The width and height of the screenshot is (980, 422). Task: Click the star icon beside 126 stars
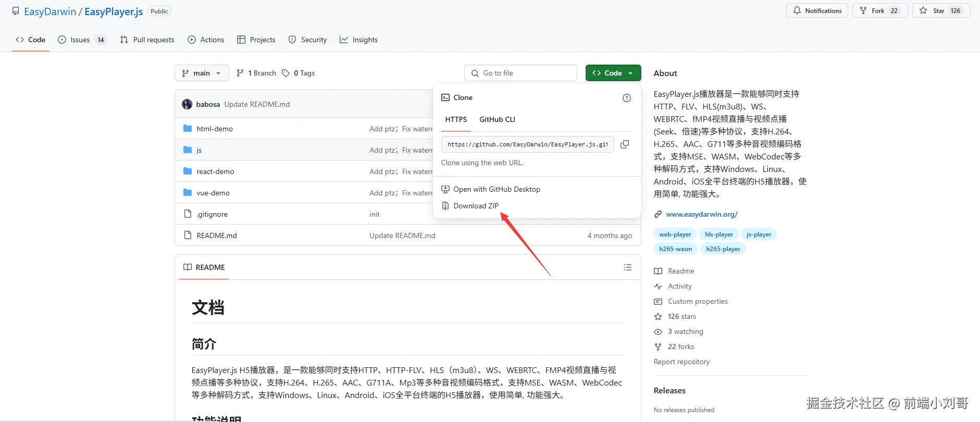click(x=658, y=316)
